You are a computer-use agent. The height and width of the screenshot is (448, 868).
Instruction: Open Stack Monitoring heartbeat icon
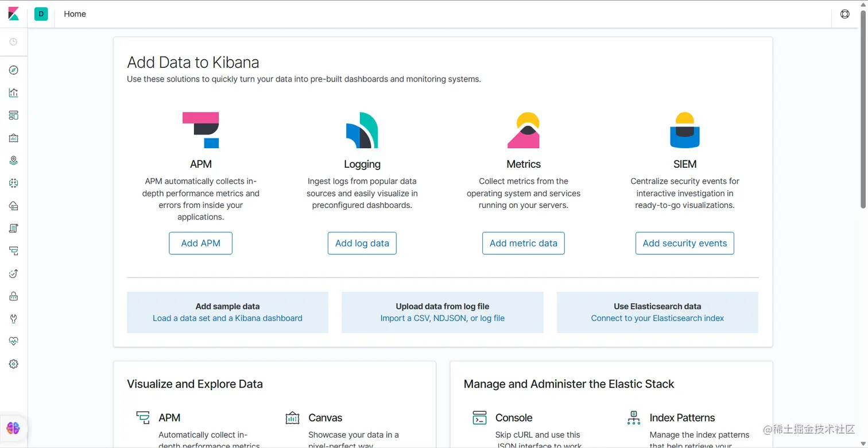(14, 341)
